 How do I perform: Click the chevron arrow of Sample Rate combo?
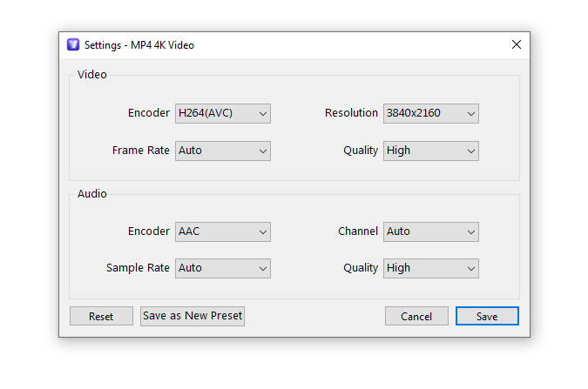click(x=263, y=269)
